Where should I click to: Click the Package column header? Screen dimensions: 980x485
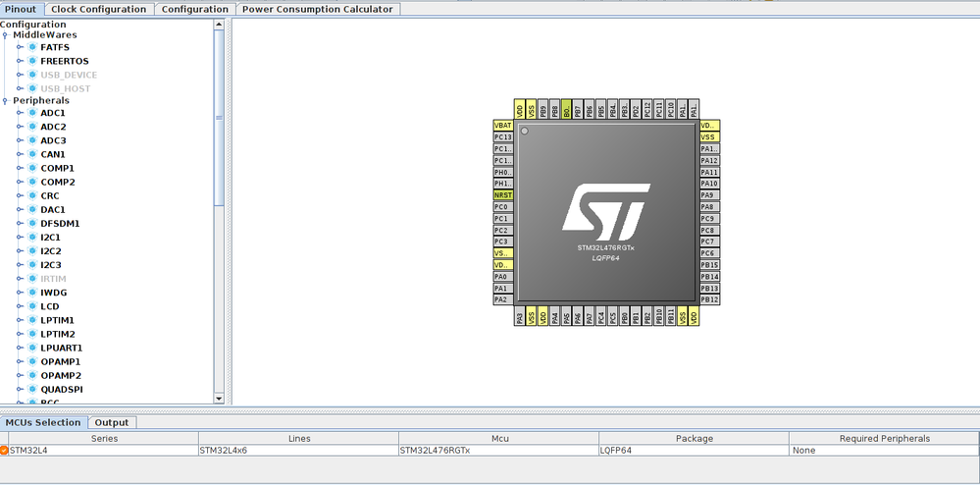[x=694, y=438]
